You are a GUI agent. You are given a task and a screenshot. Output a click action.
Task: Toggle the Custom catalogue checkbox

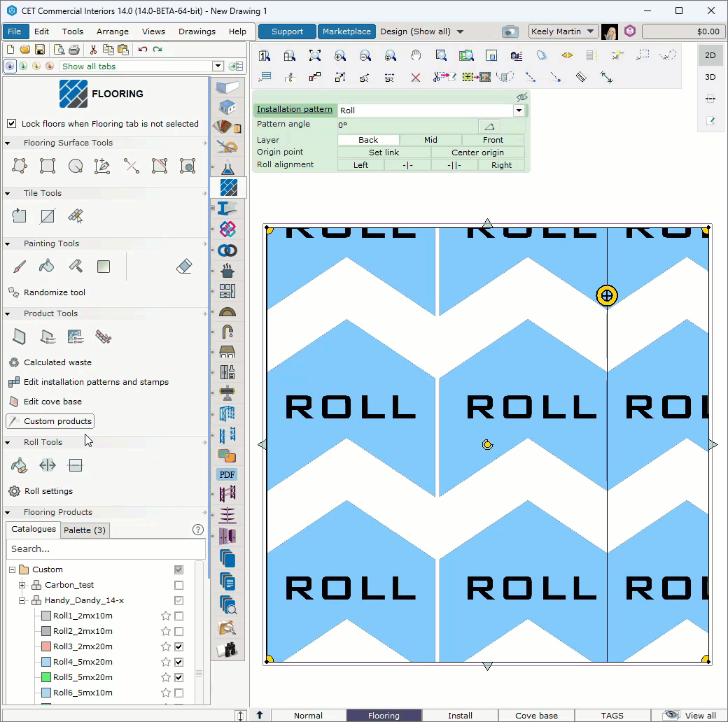pyautogui.click(x=178, y=569)
